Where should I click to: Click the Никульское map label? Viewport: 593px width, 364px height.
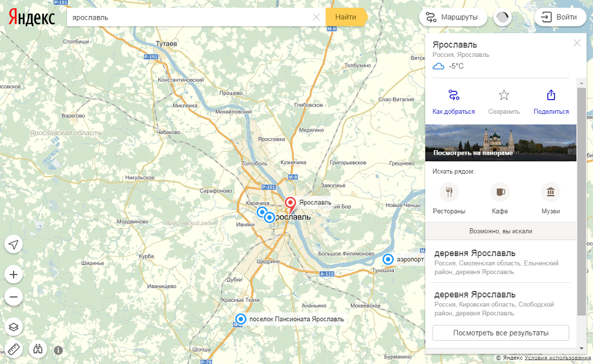point(140,177)
